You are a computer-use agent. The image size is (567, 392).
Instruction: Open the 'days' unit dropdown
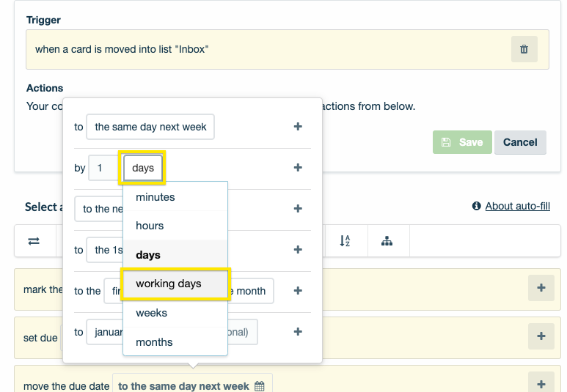coord(143,168)
